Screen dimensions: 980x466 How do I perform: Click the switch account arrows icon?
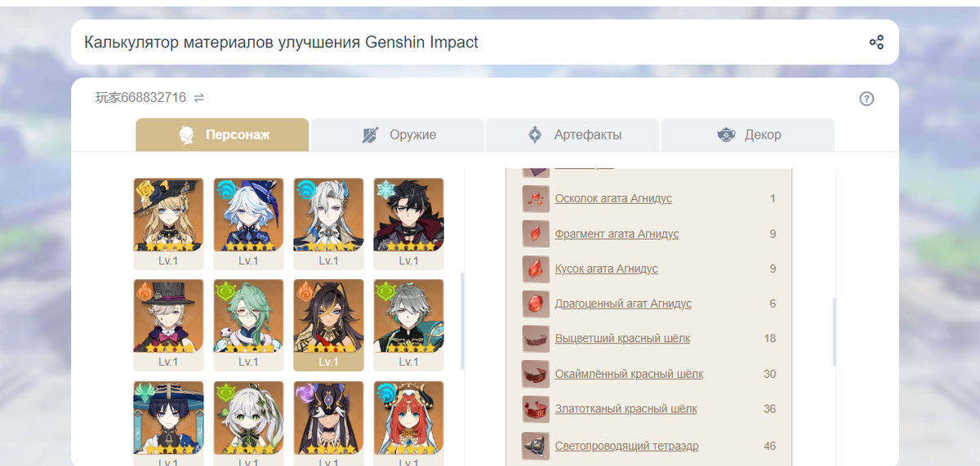pyautogui.click(x=198, y=98)
